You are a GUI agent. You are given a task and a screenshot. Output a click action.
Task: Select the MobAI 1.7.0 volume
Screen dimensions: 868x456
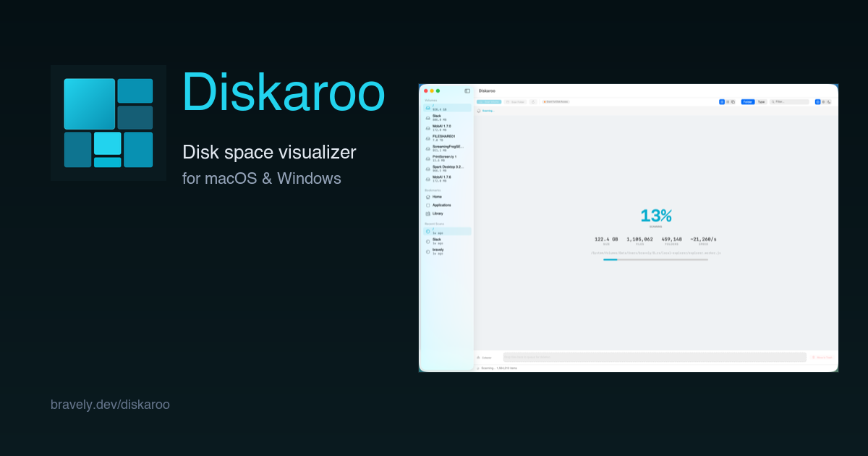(x=447, y=128)
